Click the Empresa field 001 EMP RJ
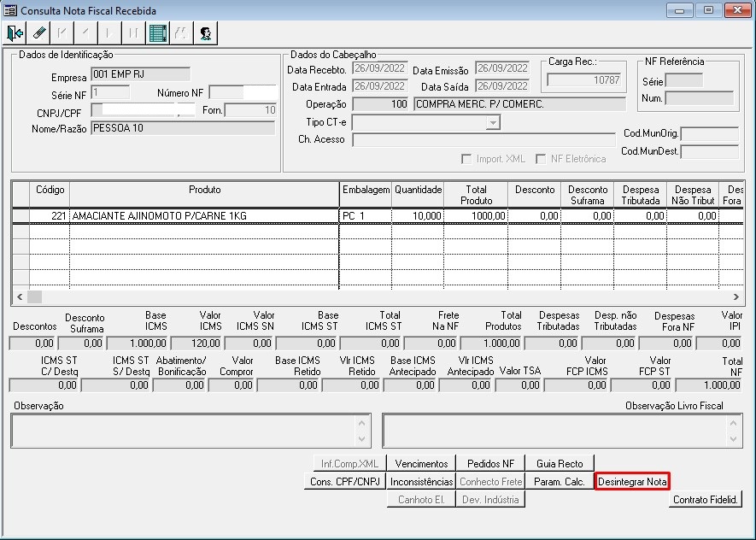This screenshot has height=540, width=756. pyautogui.click(x=140, y=74)
